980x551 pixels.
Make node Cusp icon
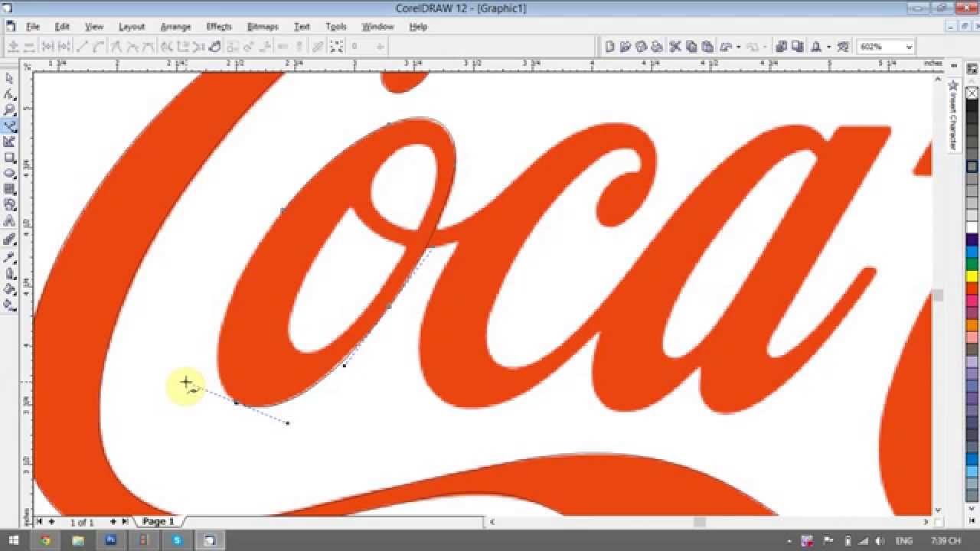click(x=116, y=47)
